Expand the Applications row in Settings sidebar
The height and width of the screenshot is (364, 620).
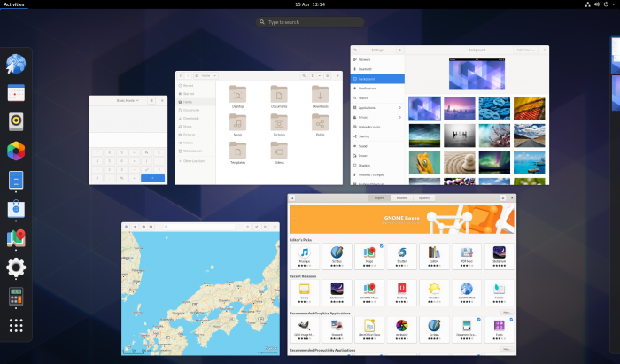pyautogui.click(x=377, y=107)
